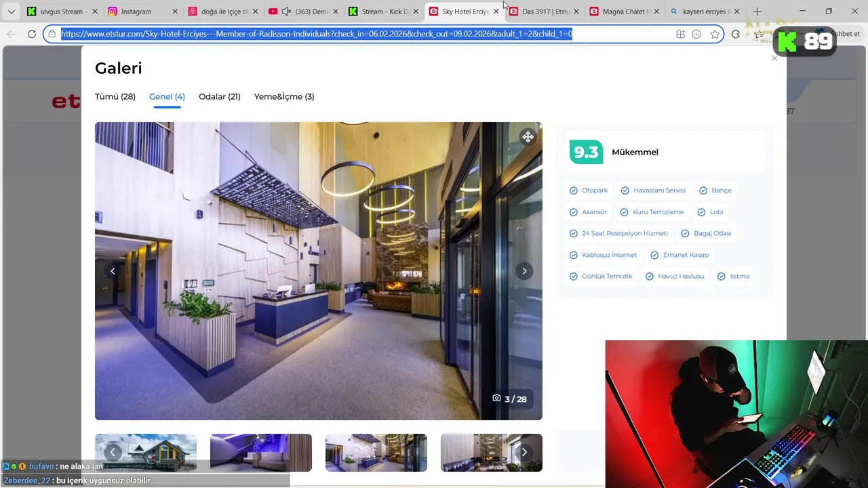Close the Magna Chalet tab
868x488 pixels.
point(656,12)
